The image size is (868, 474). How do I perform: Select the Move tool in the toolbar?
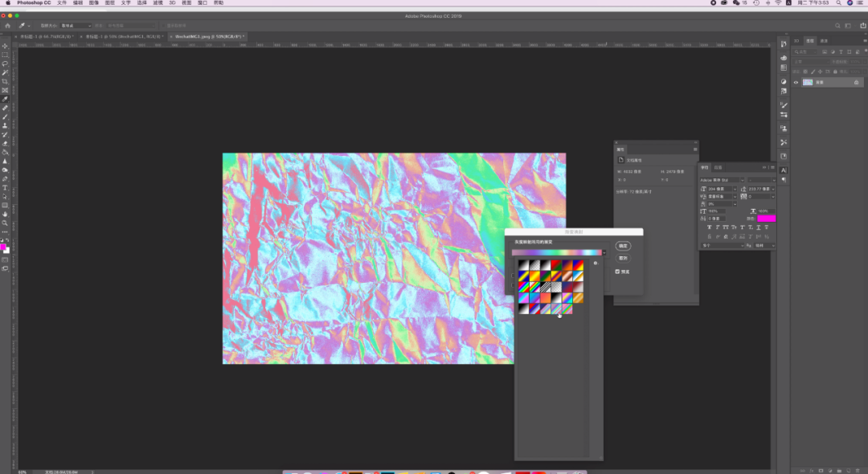pyautogui.click(x=5, y=46)
